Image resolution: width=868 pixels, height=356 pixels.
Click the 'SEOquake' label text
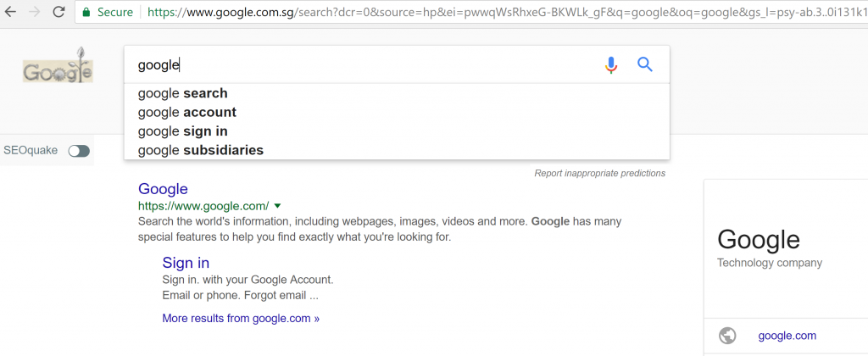pos(31,151)
